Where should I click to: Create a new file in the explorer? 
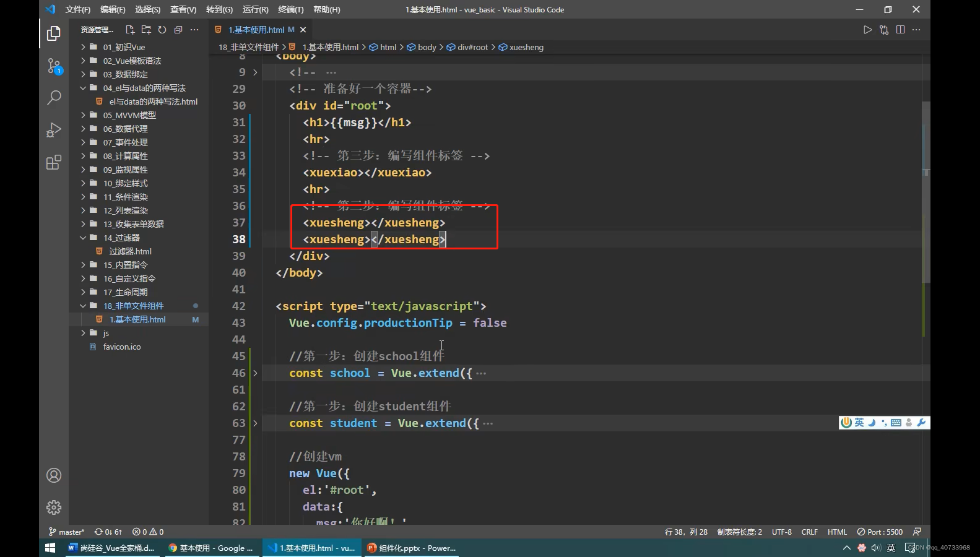tap(130, 30)
